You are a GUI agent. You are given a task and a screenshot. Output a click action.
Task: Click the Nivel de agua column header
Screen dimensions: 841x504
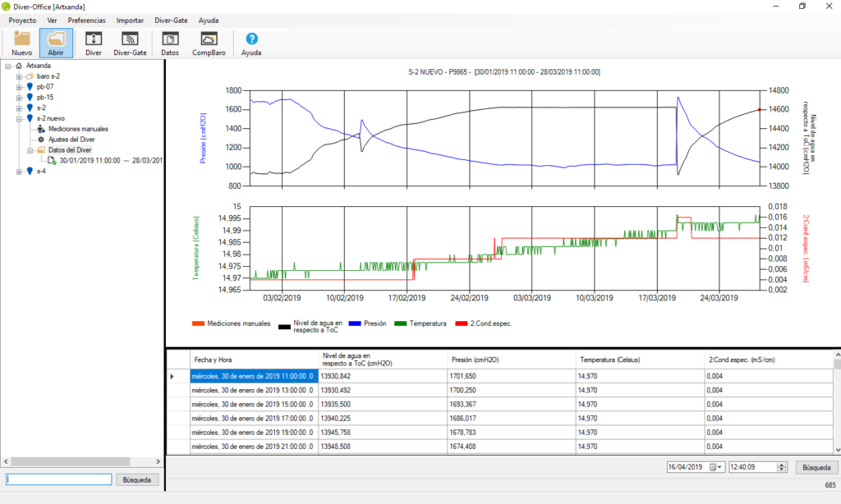383,360
